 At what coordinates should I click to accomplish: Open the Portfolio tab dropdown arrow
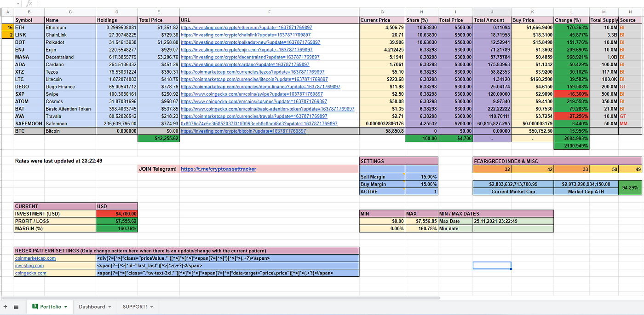point(66,307)
